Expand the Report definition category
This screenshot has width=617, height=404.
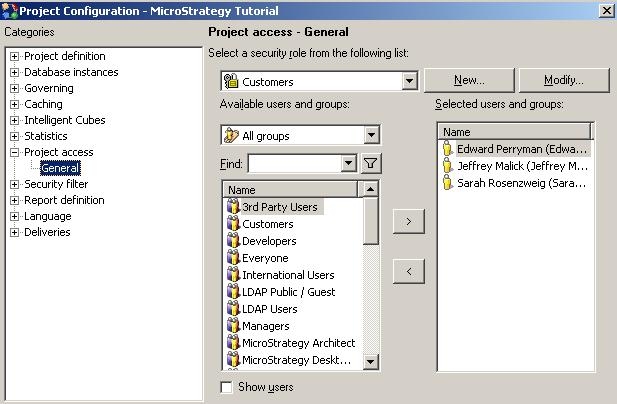pyautogui.click(x=14, y=200)
